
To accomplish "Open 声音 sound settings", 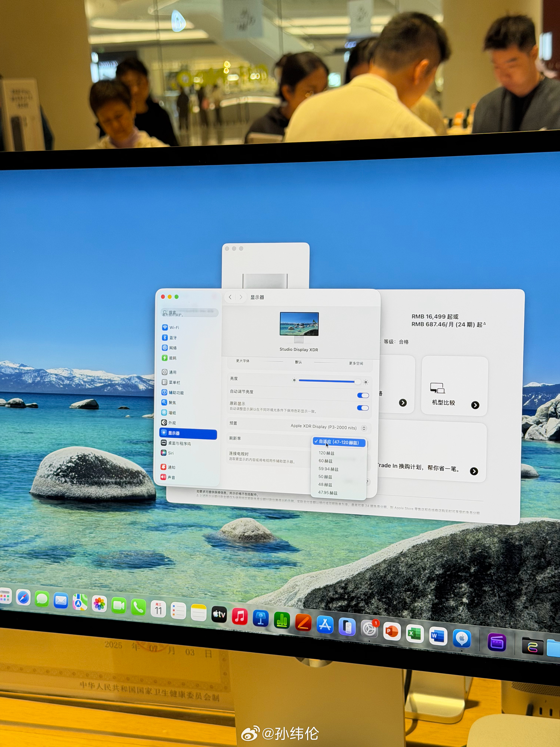I will tap(171, 477).
